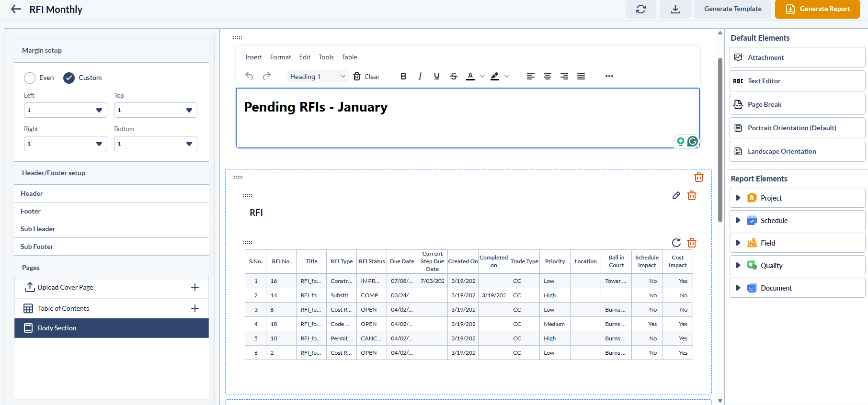868x405 pixels.
Task: Add an Attachment element
Action: pyautogui.click(x=798, y=57)
